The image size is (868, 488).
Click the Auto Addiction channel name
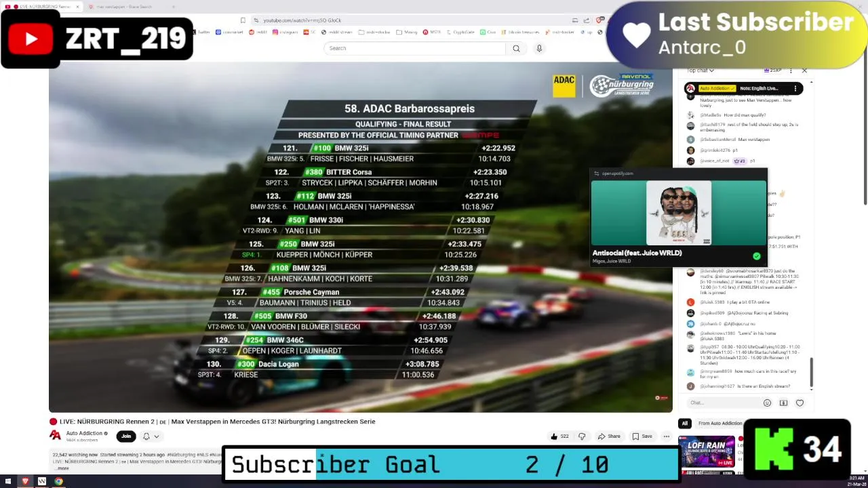tap(84, 433)
